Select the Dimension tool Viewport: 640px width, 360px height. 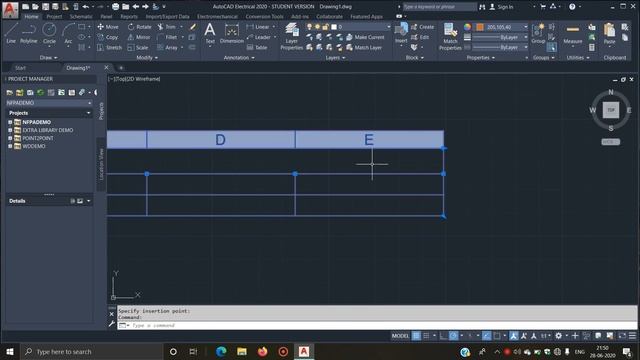click(x=231, y=33)
